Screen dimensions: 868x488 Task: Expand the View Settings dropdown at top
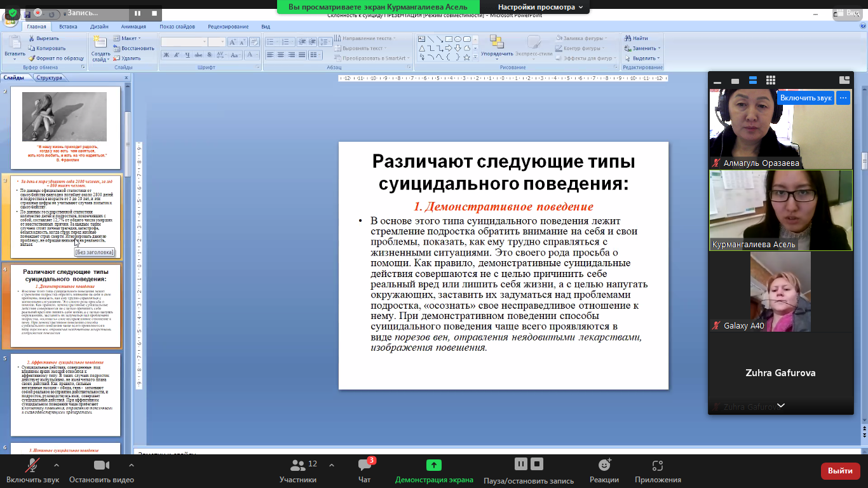tap(540, 7)
